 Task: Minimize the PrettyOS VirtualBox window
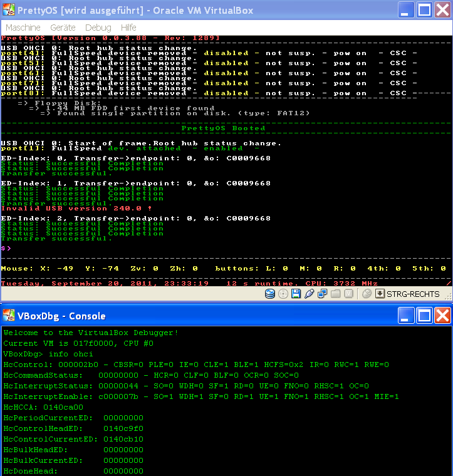click(x=406, y=10)
